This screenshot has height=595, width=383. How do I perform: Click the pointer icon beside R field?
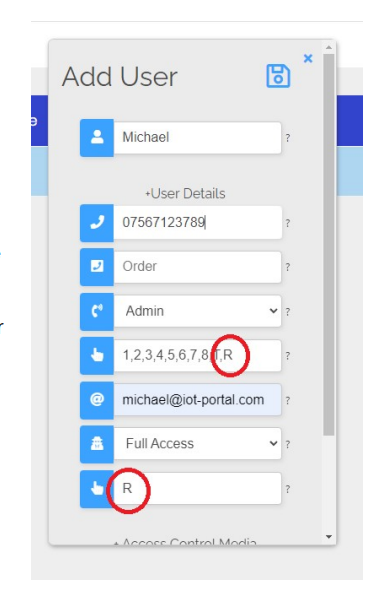(x=97, y=489)
